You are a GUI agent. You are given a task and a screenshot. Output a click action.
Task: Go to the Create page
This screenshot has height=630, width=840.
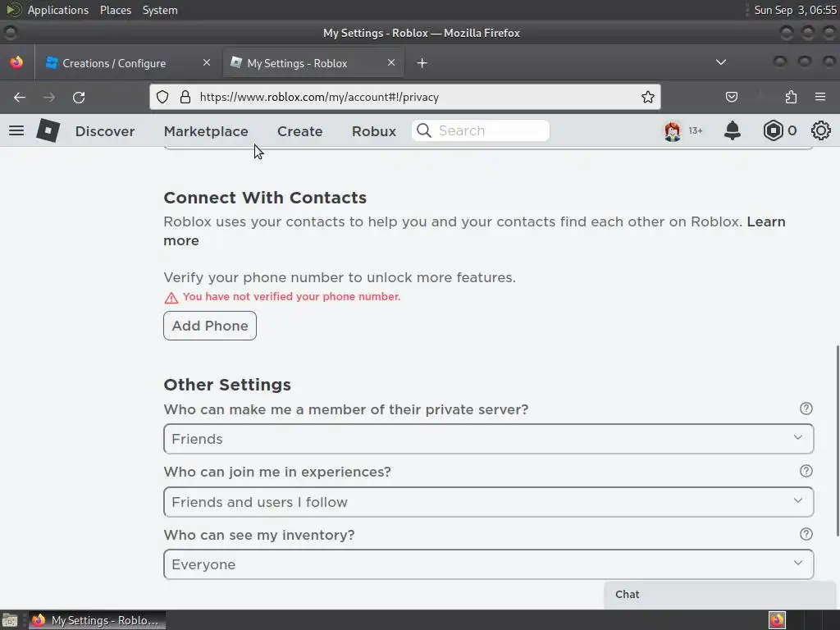300,131
